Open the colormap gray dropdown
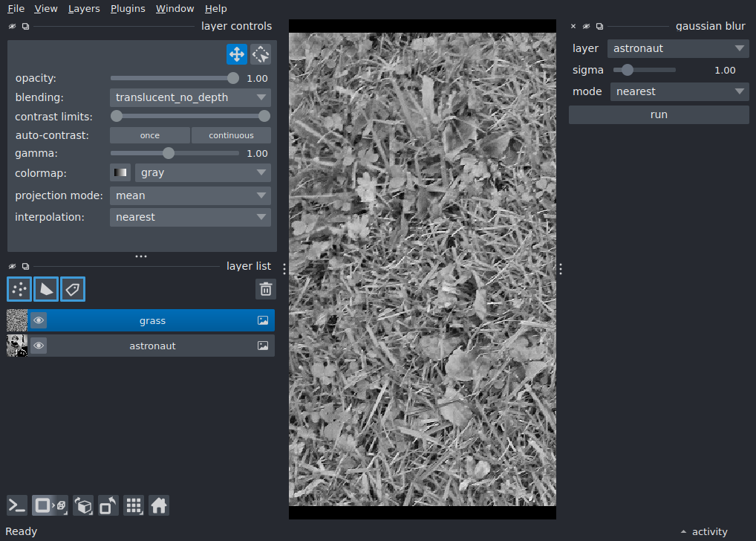This screenshot has height=541, width=756. coord(203,172)
